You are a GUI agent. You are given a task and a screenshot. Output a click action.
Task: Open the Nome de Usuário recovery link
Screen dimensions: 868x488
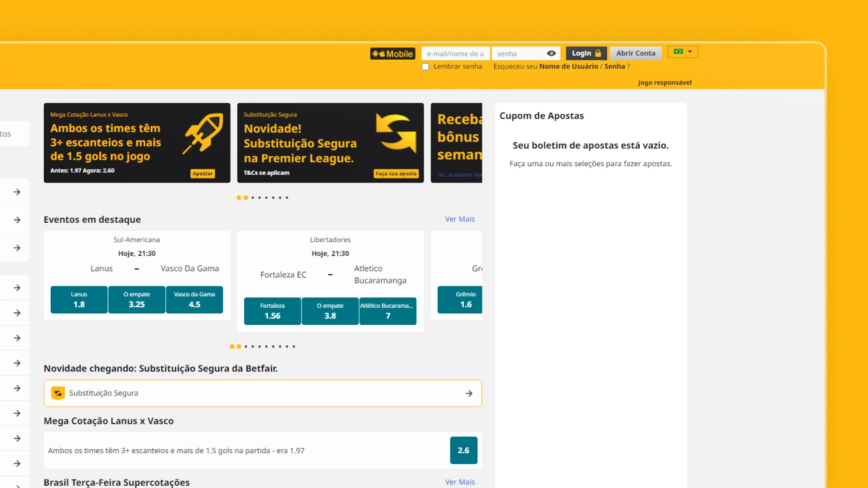[568, 66]
